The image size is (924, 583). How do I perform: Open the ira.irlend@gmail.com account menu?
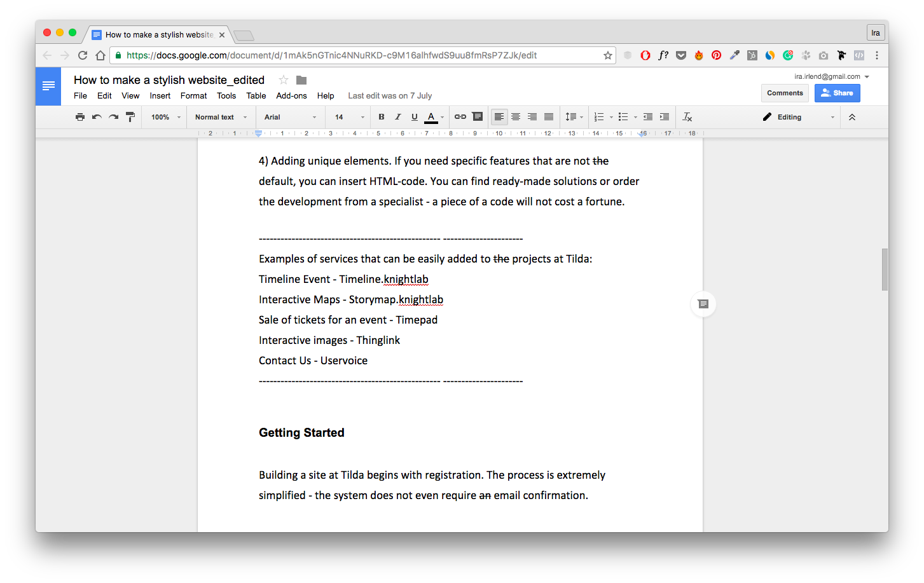pos(832,76)
